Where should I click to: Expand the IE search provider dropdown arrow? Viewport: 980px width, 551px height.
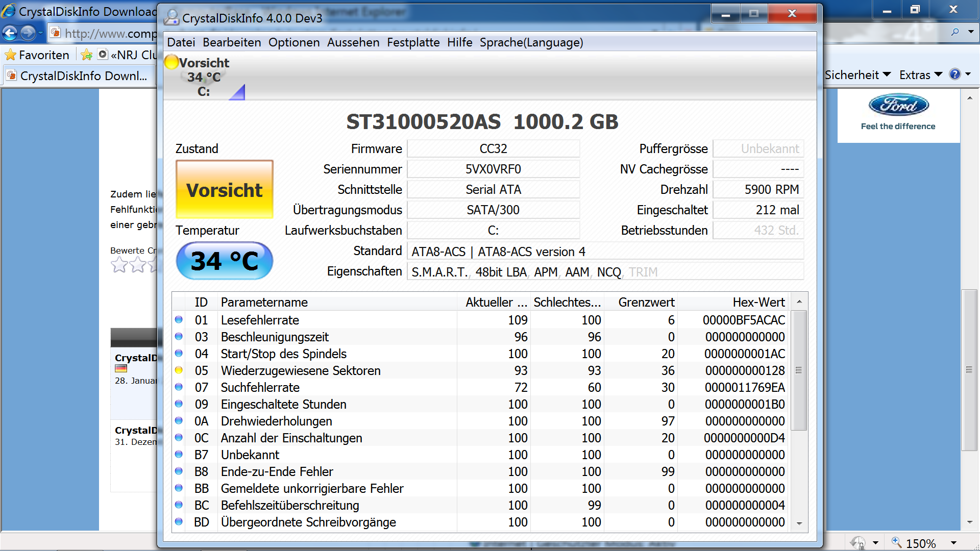pyautogui.click(x=971, y=32)
